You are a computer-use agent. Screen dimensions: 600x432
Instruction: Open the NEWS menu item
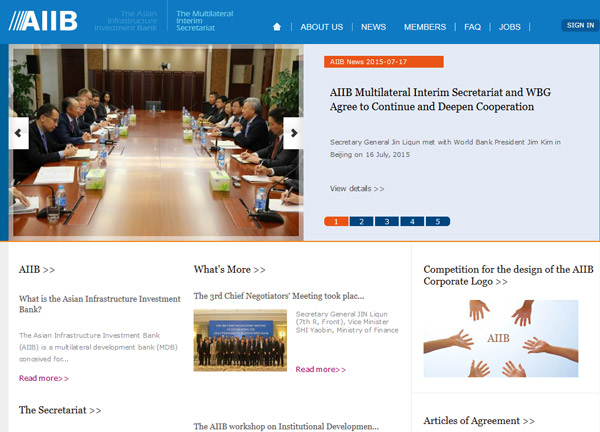click(x=373, y=27)
